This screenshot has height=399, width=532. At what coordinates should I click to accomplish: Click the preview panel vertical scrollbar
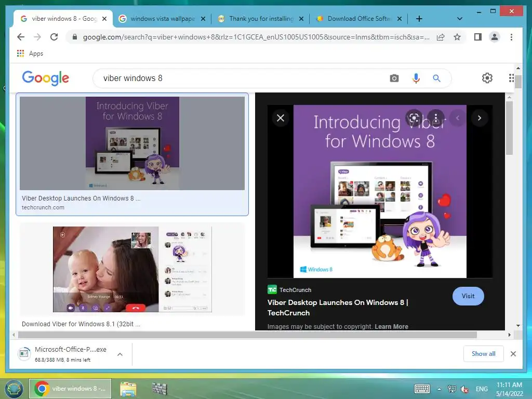[x=509, y=128]
